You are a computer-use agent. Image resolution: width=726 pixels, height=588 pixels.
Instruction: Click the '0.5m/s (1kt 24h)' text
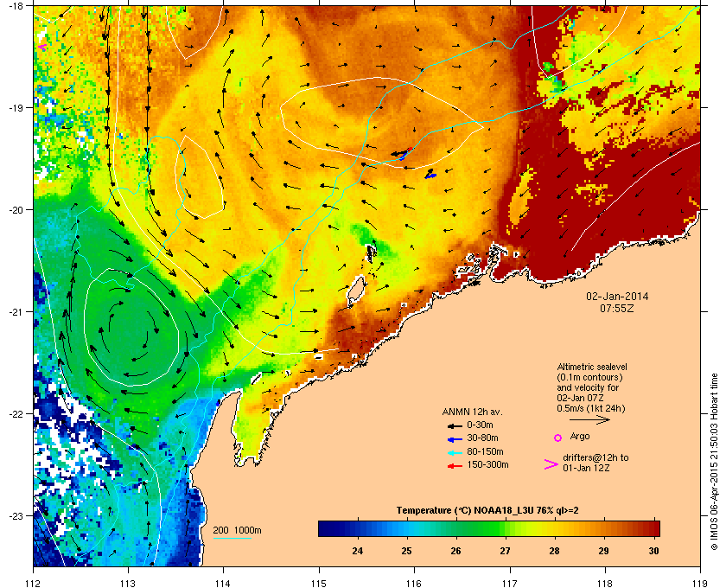tap(591, 409)
